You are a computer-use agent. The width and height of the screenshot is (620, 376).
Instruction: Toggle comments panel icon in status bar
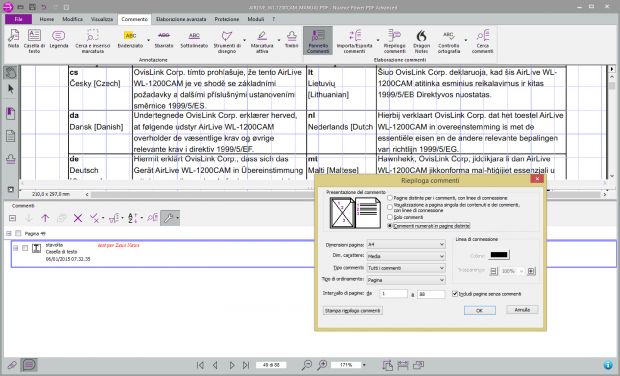point(29,365)
